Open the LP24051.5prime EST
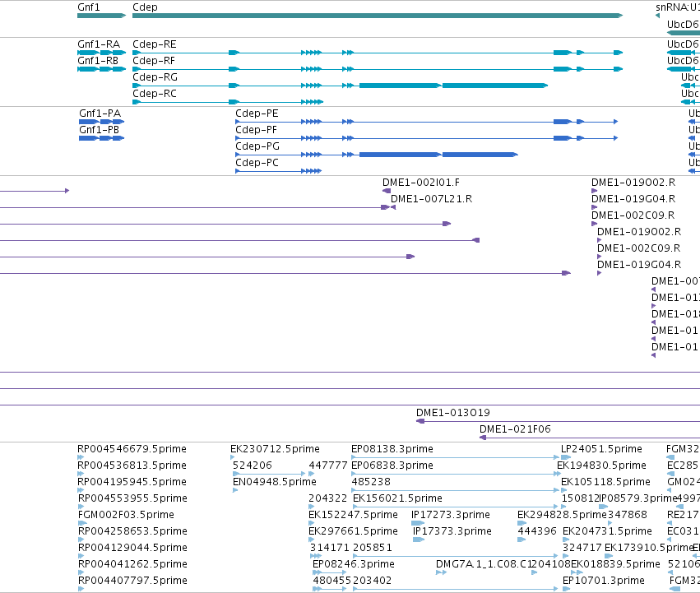The image size is (700, 593). point(601,449)
